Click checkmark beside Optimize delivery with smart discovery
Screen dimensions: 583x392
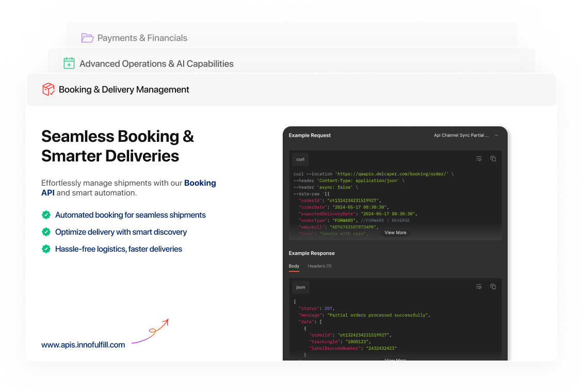click(x=46, y=232)
